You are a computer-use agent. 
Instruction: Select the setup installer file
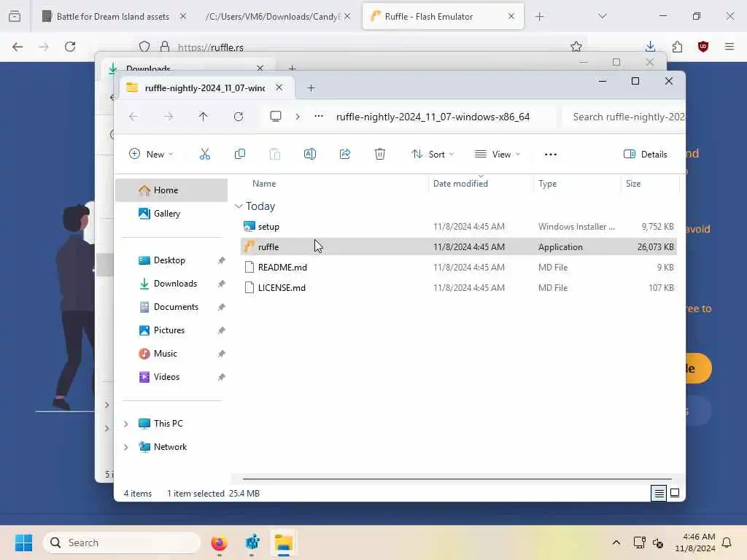tap(458, 227)
